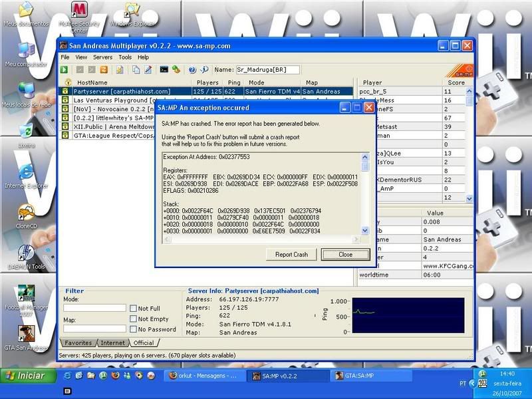Click the Copy Server Info icon

point(136,70)
